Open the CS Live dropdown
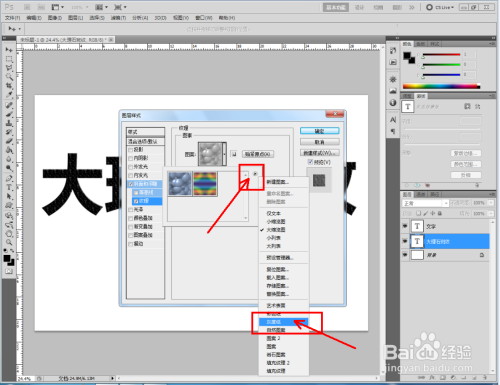Screen dimensions: 500x385 [441, 7]
